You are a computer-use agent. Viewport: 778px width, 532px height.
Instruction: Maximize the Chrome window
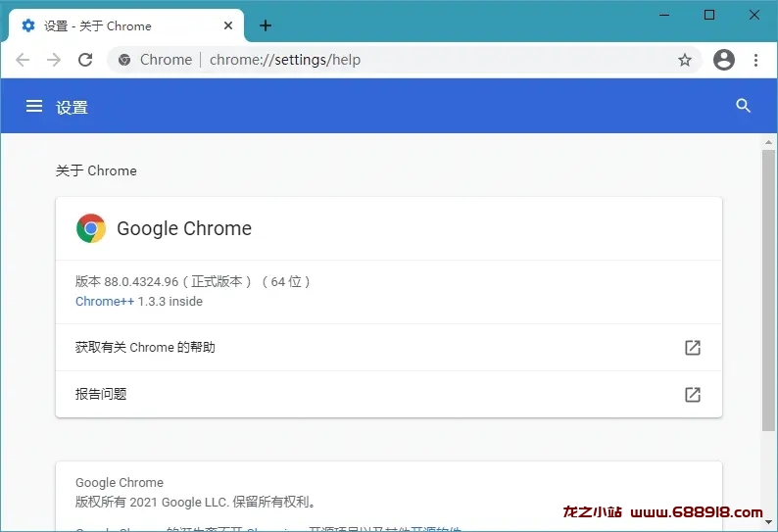[x=709, y=16]
